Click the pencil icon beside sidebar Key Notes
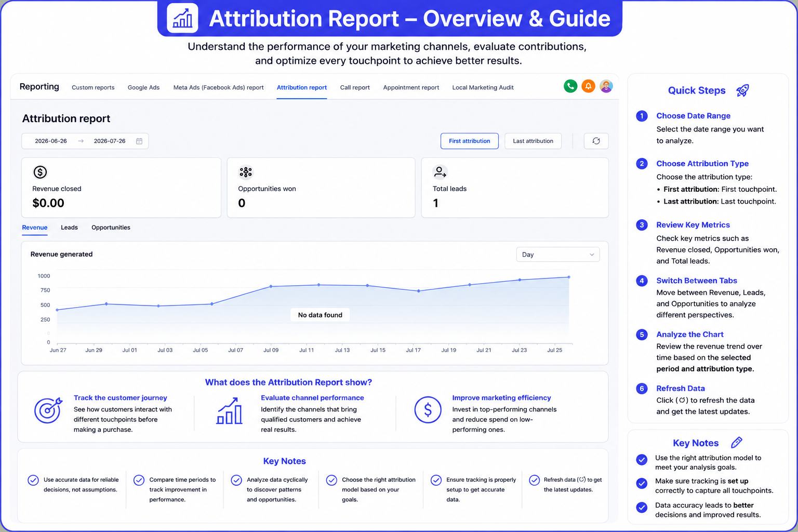 click(736, 443)
